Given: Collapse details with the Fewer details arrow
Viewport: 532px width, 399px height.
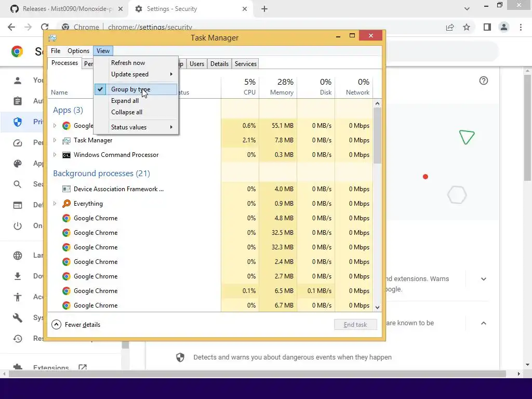Looking at the screenshot, I should (x=56, y=325).
